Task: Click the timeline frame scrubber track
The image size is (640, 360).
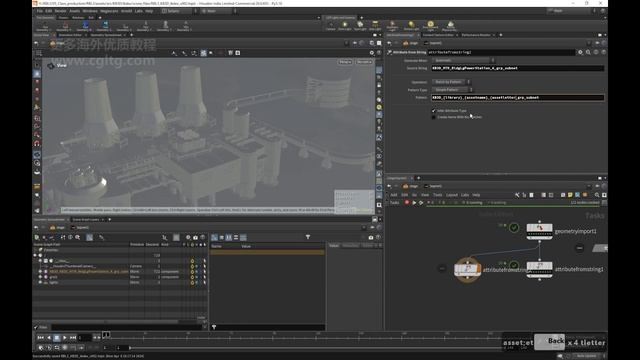Action: [x=302, y=337]
